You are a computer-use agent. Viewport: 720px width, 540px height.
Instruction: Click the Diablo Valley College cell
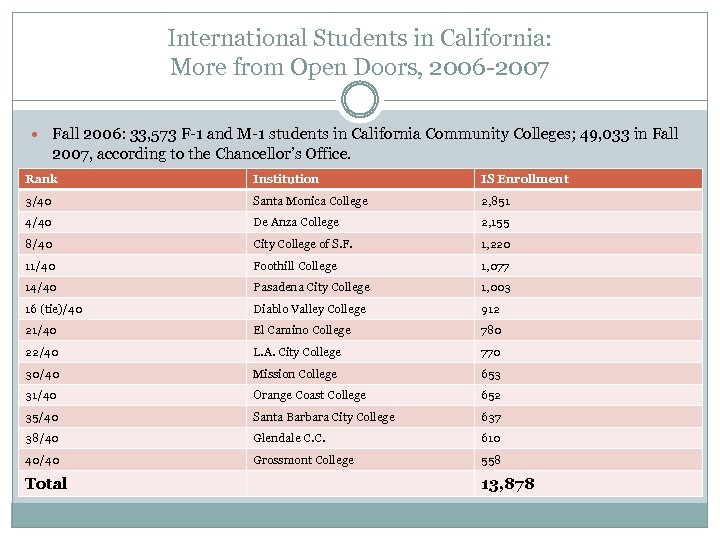click(x=309, y=309)
